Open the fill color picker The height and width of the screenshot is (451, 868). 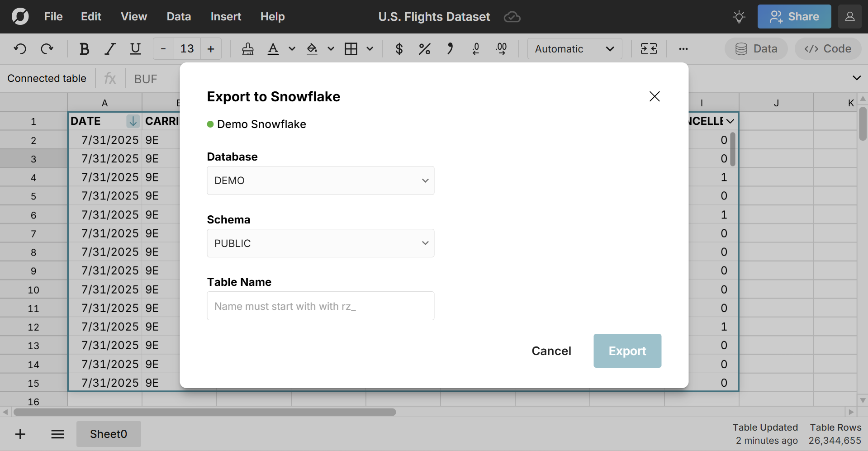tap(313, 49)
